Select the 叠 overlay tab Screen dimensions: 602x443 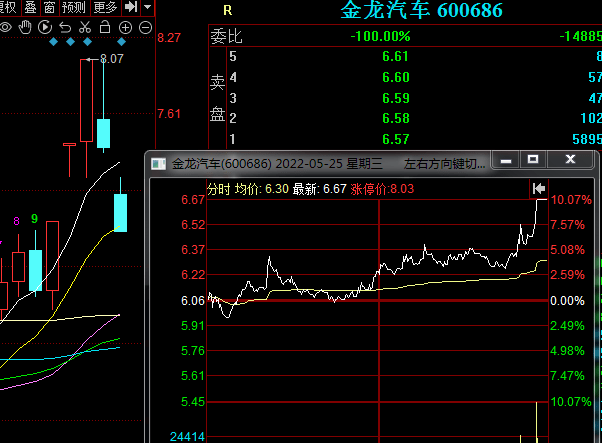[31, 7]
